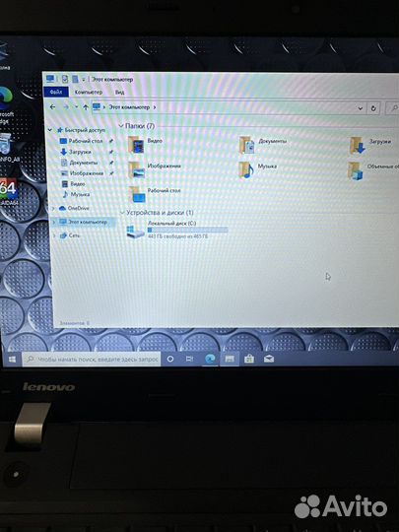The width and height of the screenshot is (399, 532).
Task: Expand Этот компьютер node in sidebar
Action: [x=53, y=222]
